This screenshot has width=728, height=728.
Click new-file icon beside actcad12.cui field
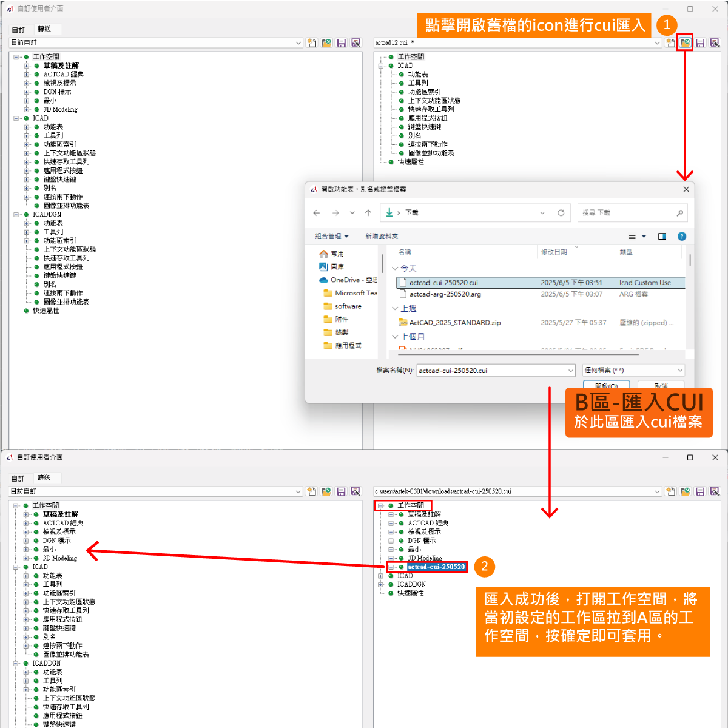[670, 42]
